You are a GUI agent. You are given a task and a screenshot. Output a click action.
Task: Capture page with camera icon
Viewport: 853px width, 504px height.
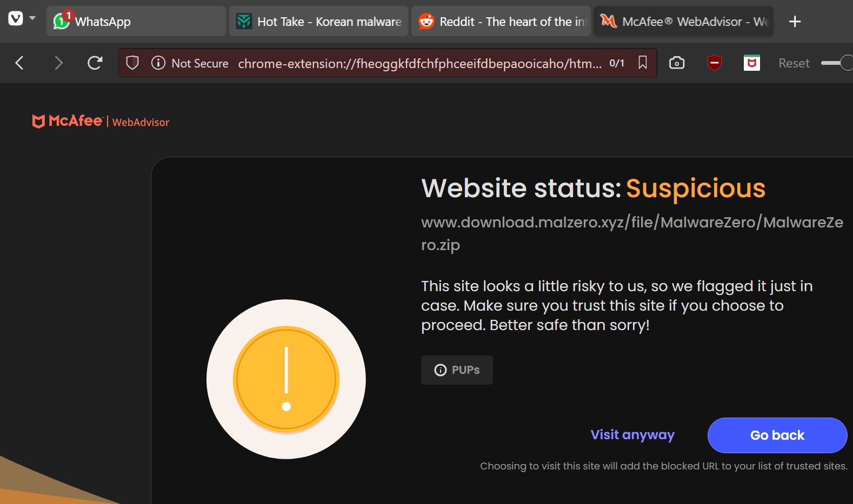(x=677, y=63)
